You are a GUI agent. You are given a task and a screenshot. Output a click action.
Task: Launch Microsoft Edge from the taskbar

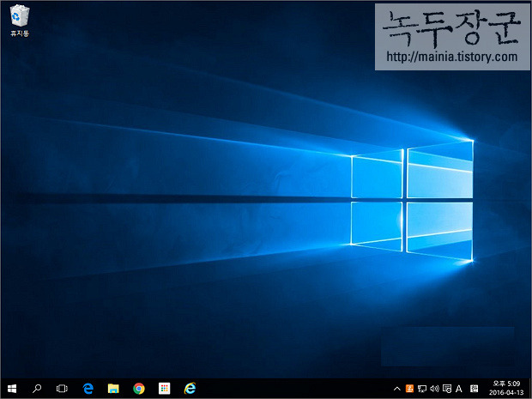88,389
